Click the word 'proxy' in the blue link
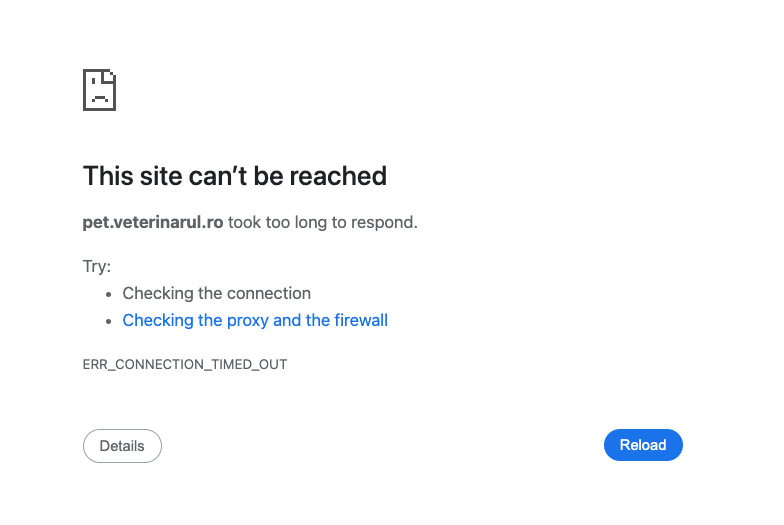The width and height of the screenshot is (784, 525). click(x=246, y=320)
